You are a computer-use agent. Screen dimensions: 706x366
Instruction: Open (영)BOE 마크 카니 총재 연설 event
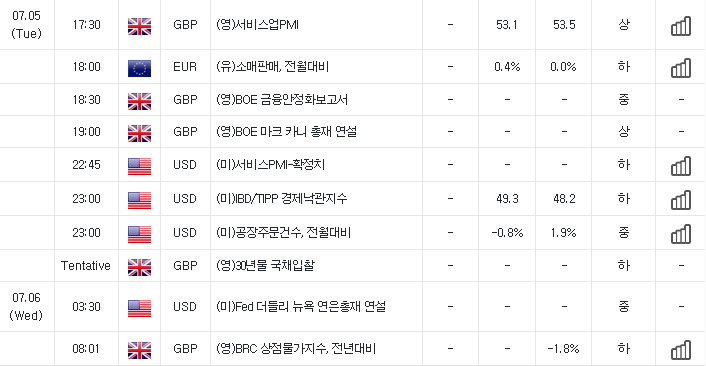click(286, 132)
